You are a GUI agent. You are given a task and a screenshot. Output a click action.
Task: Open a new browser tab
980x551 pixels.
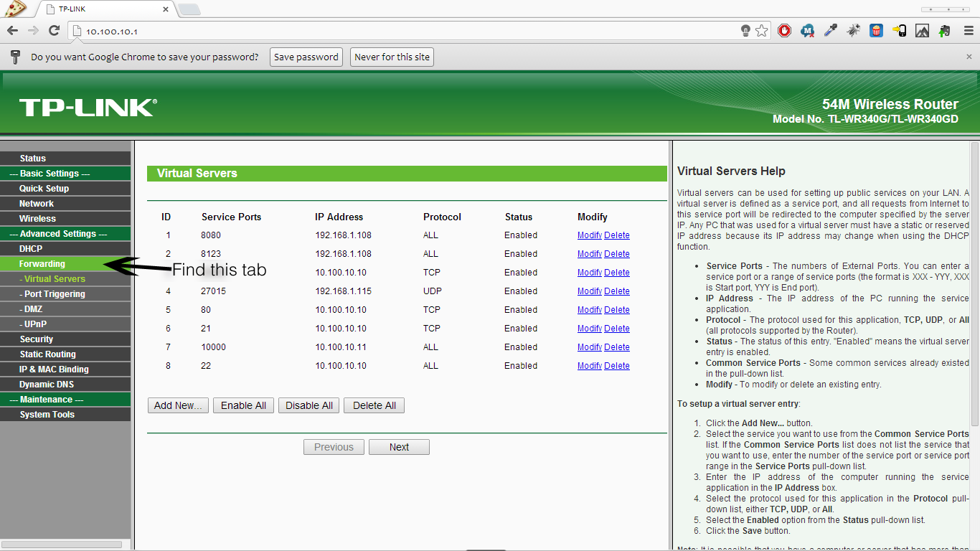click(189, 9)
